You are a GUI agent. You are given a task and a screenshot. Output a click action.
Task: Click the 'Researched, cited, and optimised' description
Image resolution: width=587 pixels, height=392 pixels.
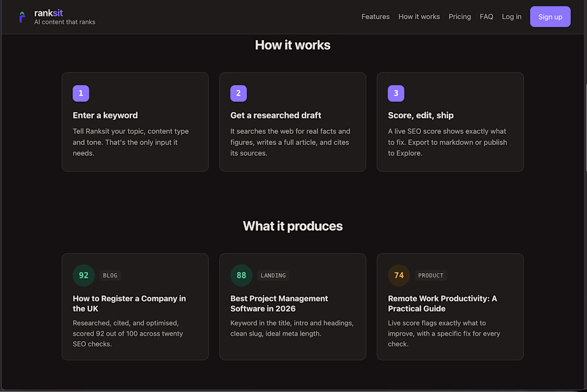click(x=128, y=333)
